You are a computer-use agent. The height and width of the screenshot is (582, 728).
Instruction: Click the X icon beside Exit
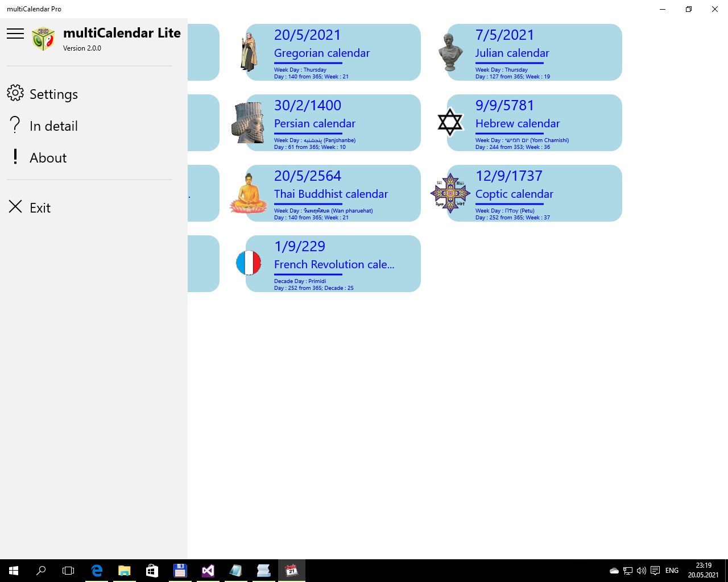tap(15, 206)
